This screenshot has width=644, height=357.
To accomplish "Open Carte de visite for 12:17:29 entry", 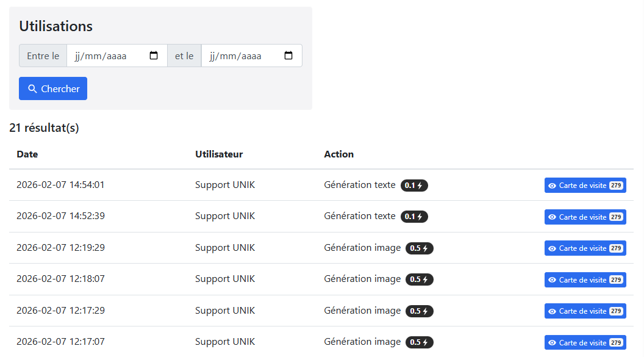I will pos(585,311).
